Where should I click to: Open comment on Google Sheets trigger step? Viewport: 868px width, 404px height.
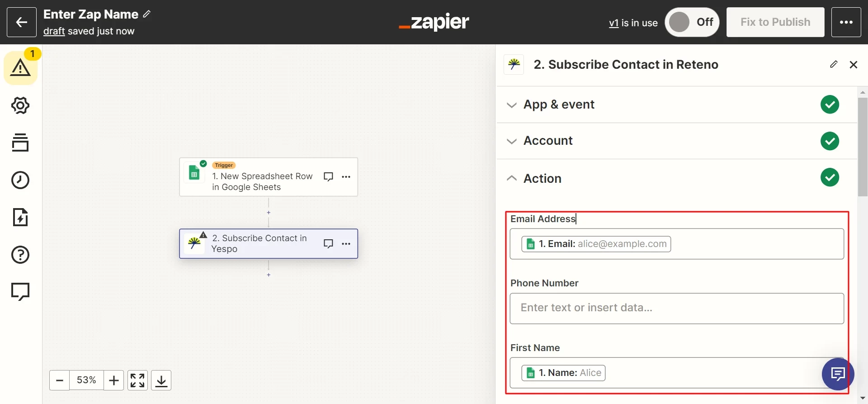coord(329,177)
